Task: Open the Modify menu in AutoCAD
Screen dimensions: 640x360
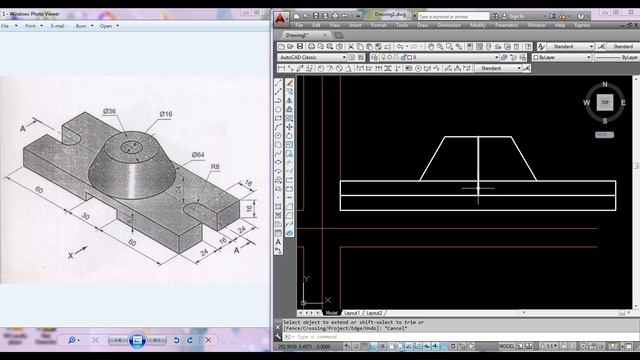Action: click(478, 25)
